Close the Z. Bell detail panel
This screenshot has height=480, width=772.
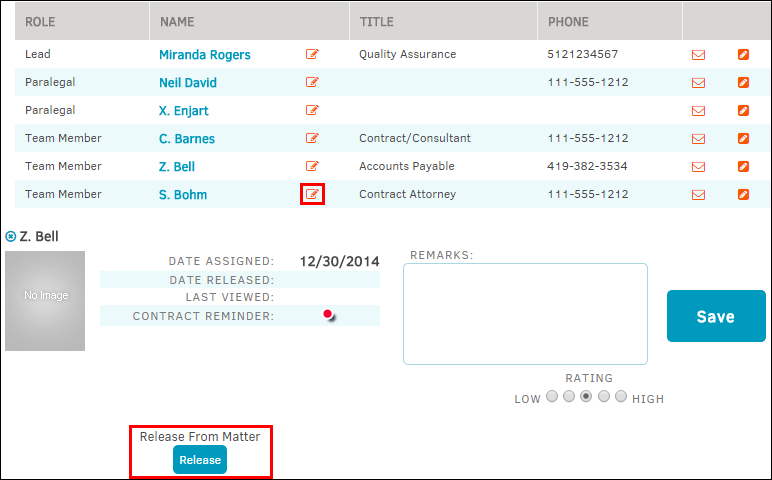(x=10, y=237)
